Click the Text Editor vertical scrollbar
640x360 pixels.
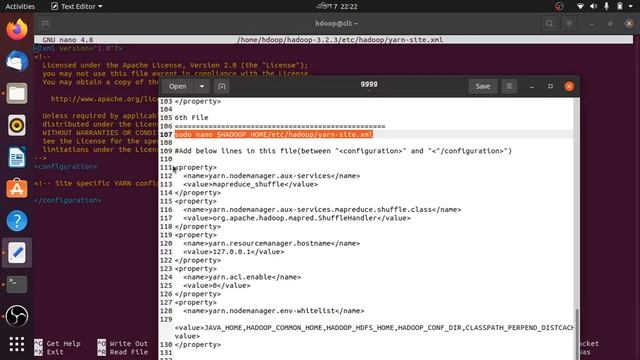[576, 335]
